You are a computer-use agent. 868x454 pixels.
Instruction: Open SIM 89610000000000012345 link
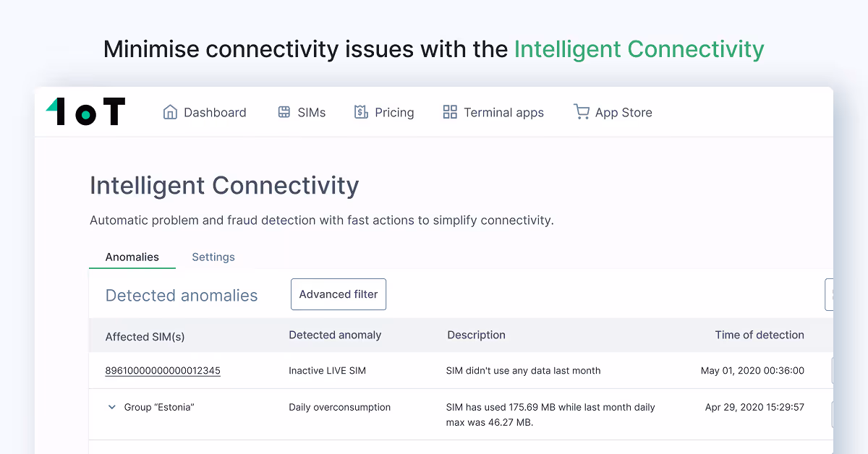(163, 370)
